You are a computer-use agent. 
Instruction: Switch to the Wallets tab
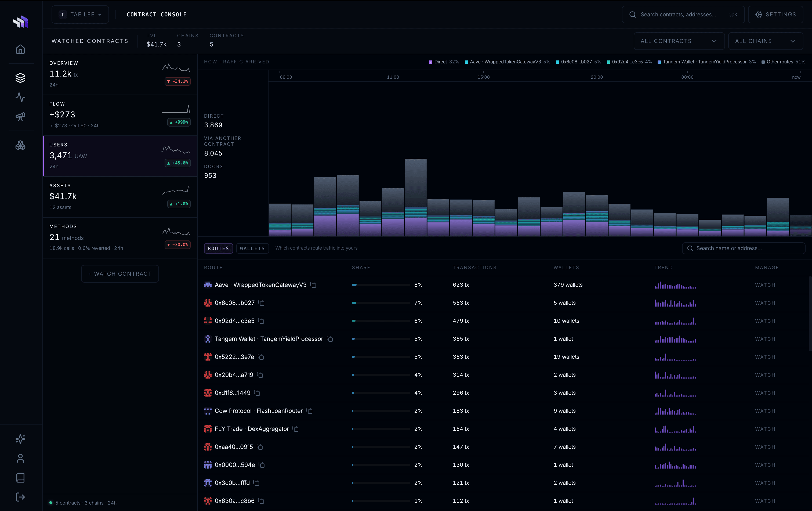pyautogui.click(x=252, y=248)
